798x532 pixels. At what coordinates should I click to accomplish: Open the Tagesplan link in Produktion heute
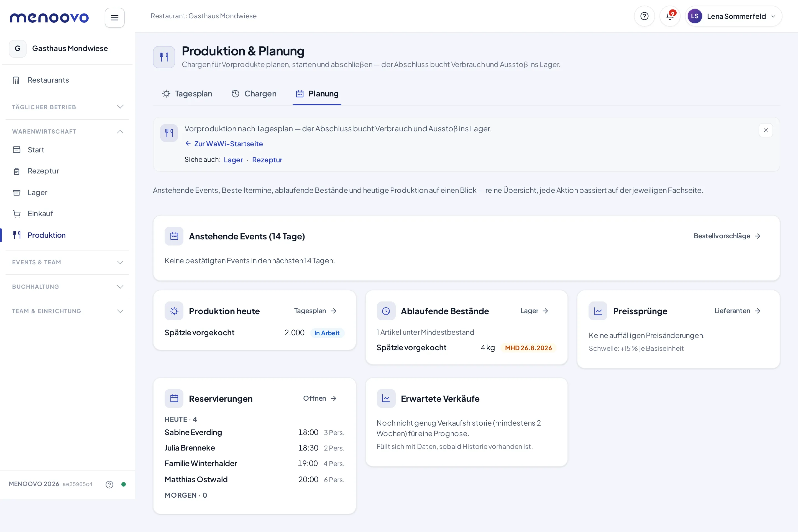315,311
